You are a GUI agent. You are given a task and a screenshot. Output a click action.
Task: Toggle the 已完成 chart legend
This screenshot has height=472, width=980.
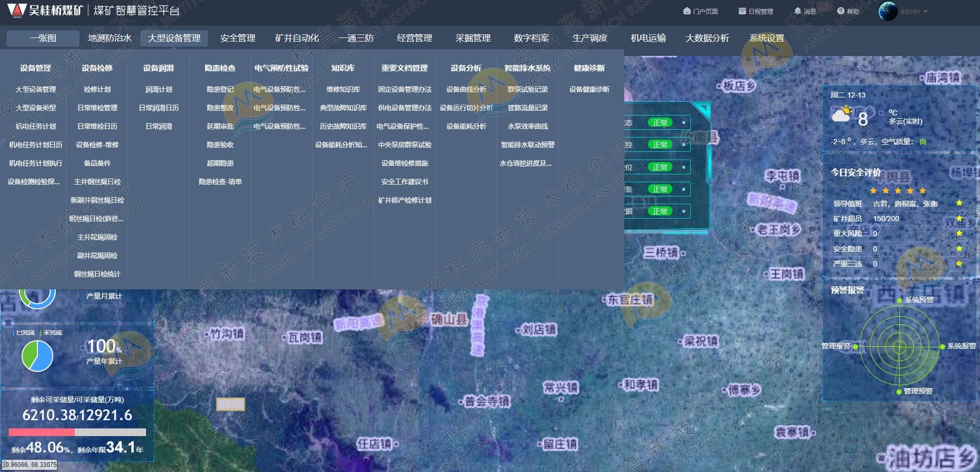point(25,332)
